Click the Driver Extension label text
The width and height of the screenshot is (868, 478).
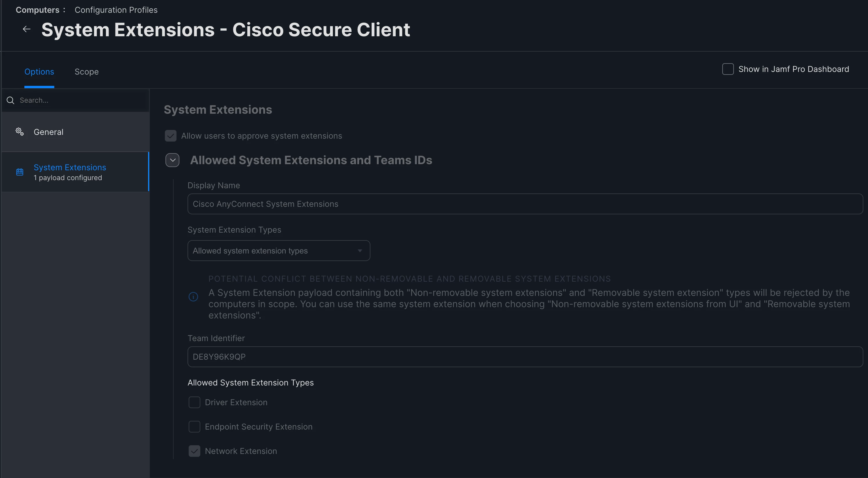(x=236, y=402)
